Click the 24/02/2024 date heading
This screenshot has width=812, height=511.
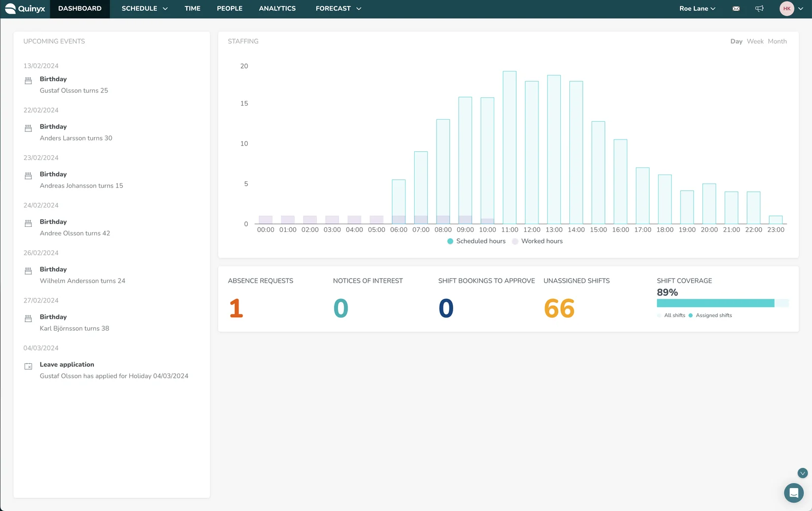41,206
